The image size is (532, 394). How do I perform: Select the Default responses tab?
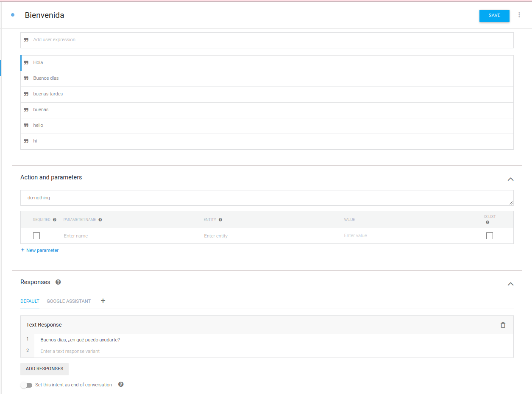click(x=30, y=301)
